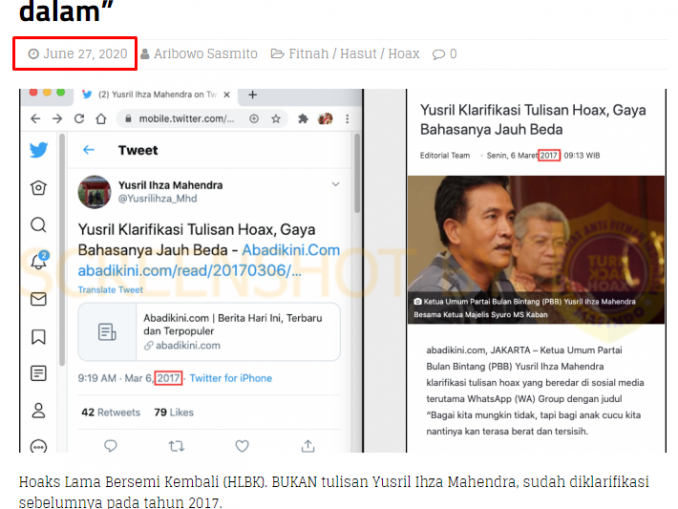Open Twitter Messages envelope icon
Viewport: 678px width, 509px height.
click(38, 299)
